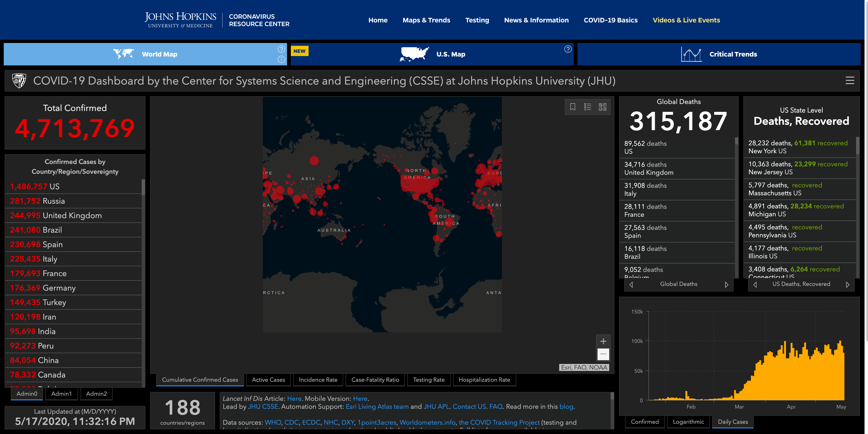The image size is (868, 434).
Task: Go to next panel right of US Deaths, Recovered
Action: (847, 285)
